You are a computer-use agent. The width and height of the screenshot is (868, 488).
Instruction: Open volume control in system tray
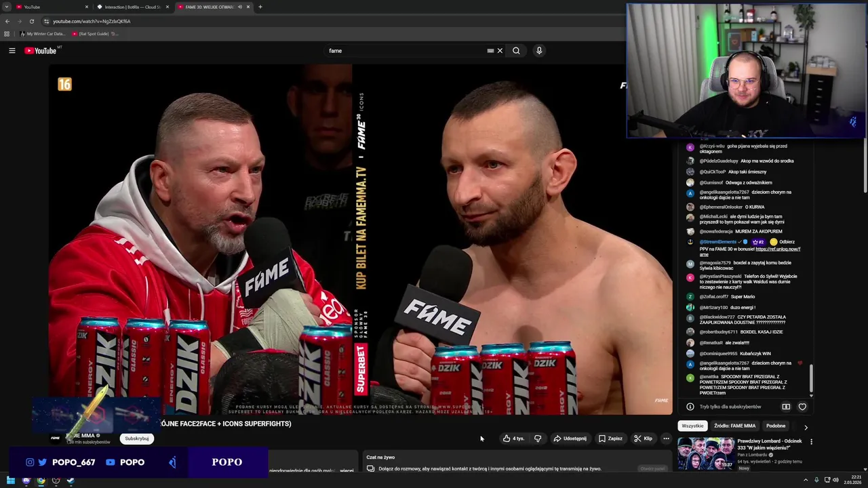click(835, 481)
